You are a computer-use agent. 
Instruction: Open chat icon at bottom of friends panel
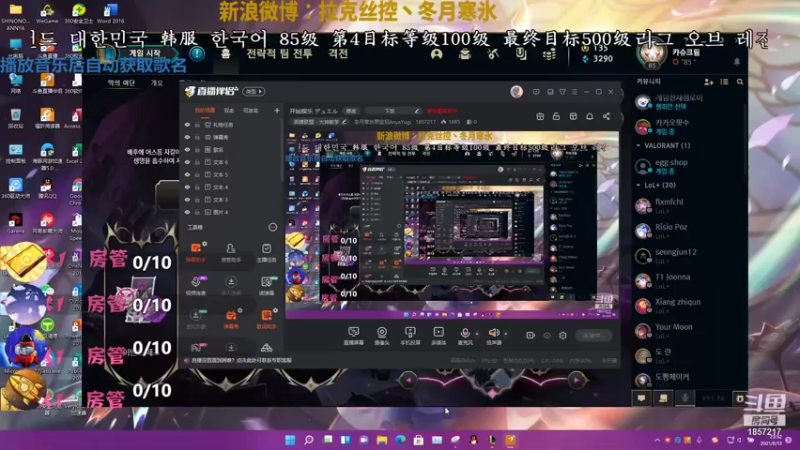tap(641, 398)
